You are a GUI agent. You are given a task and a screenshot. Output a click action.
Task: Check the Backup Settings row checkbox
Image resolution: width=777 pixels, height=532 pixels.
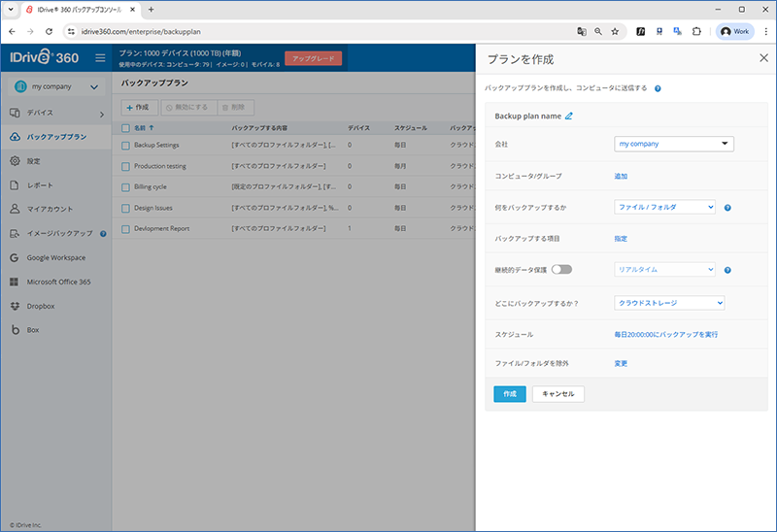(x=125, y=146)
